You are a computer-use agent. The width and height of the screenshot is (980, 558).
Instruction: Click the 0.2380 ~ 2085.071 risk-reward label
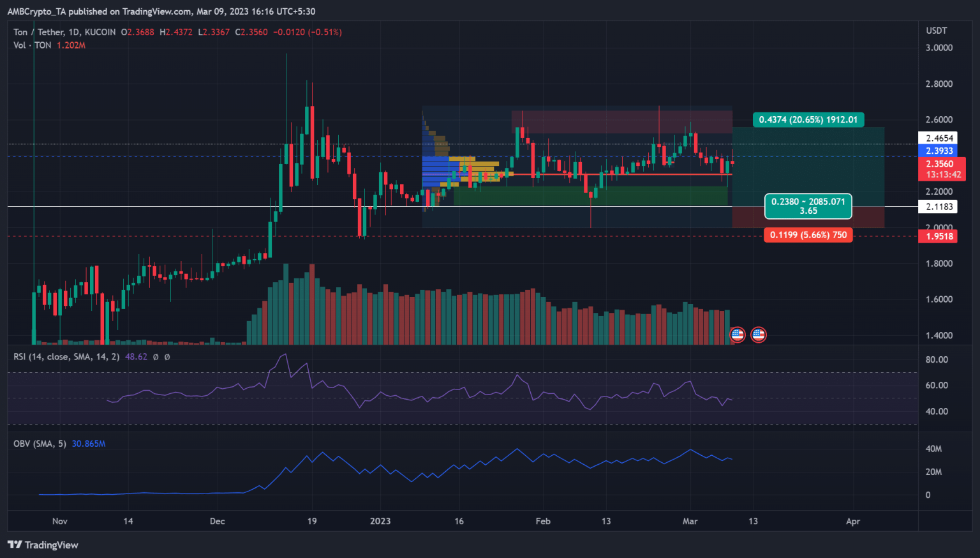(808, 206)
